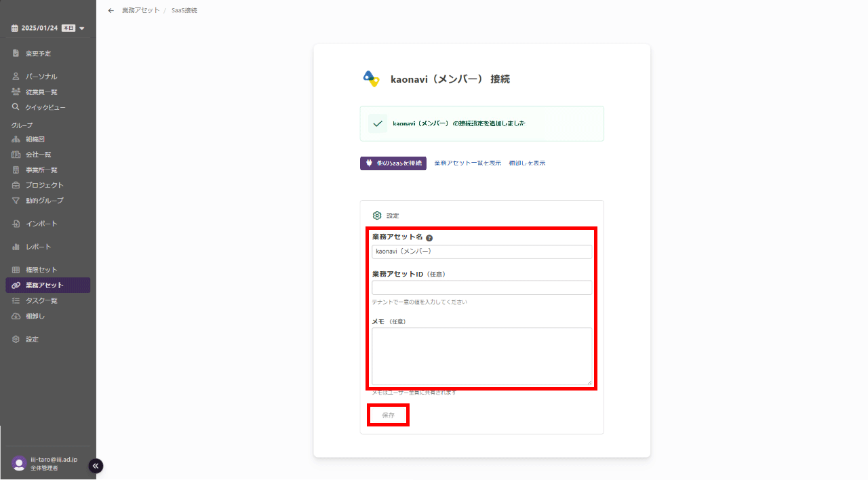Collapse the sidebar with the double-chevron button
The width and height of the screenshot is (868, 480).
pyautogui.click(x=96, y=466)
